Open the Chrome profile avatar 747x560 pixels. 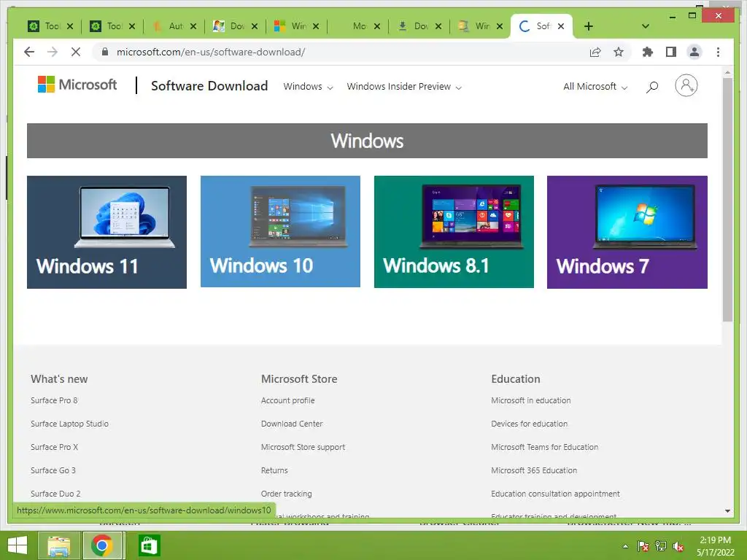point(694,52)
